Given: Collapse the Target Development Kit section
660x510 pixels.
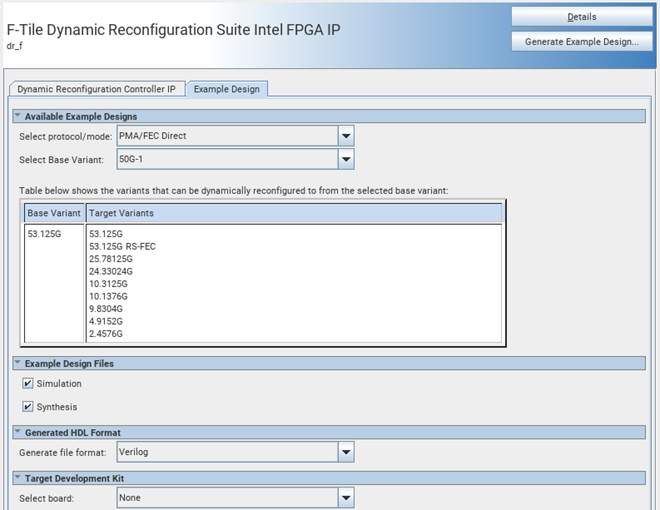Looking at the screenshot, I should (17, 477).
